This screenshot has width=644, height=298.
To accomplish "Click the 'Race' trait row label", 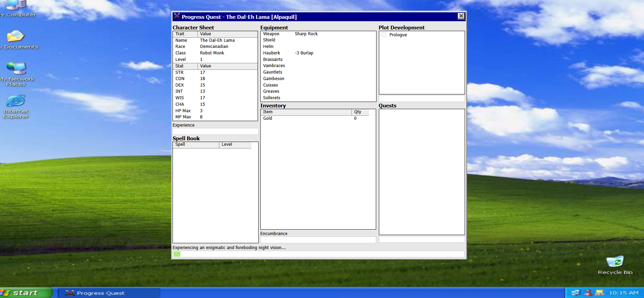I will (180, 47).
